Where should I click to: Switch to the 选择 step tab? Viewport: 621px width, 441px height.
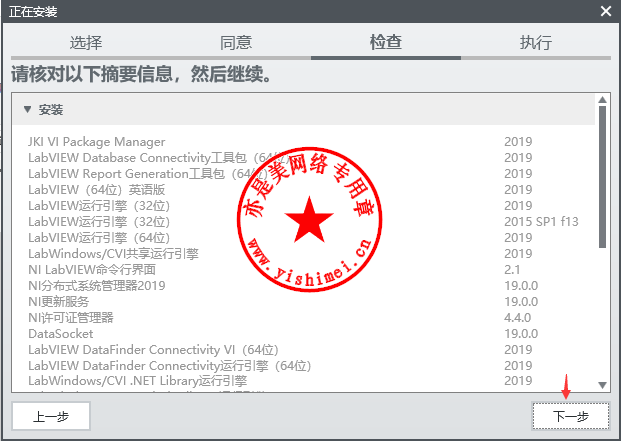(x=86, y=42)
